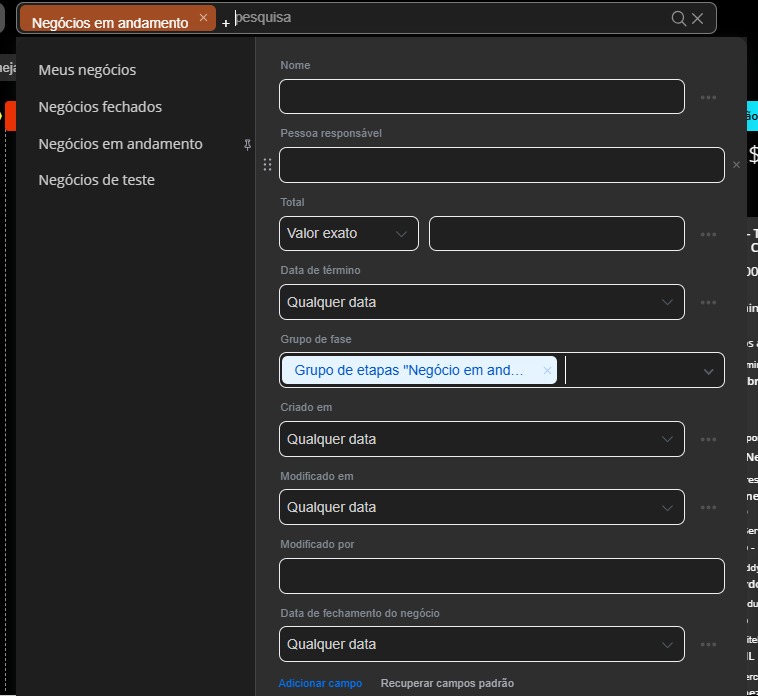758x696 pixels.
Task: Open options dots next to Total field
Action: [708, 234]
